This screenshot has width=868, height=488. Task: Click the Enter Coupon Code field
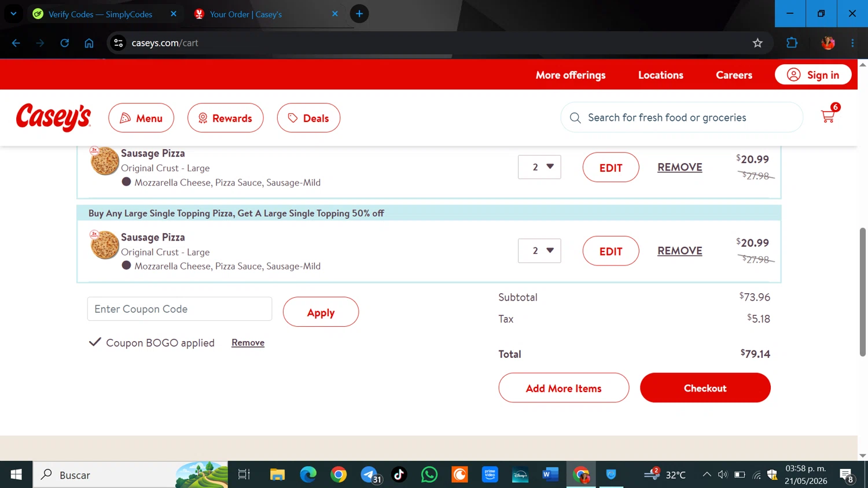(179, 309)
